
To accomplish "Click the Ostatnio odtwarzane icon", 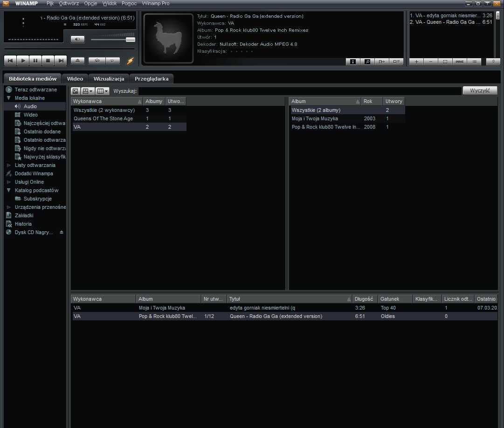I will [x=18, y=140].
